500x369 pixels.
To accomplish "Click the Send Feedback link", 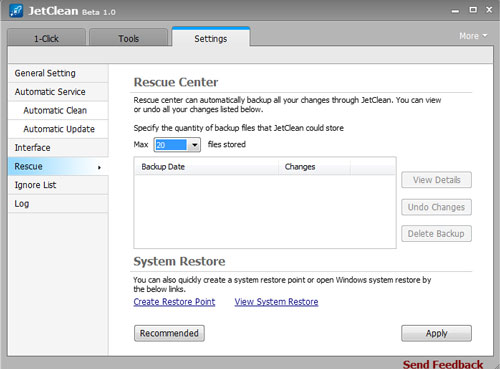I will pos(443,364).
